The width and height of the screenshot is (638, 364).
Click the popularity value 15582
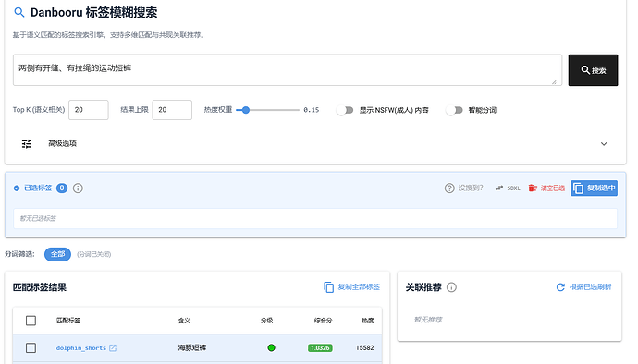click(364, 347)
